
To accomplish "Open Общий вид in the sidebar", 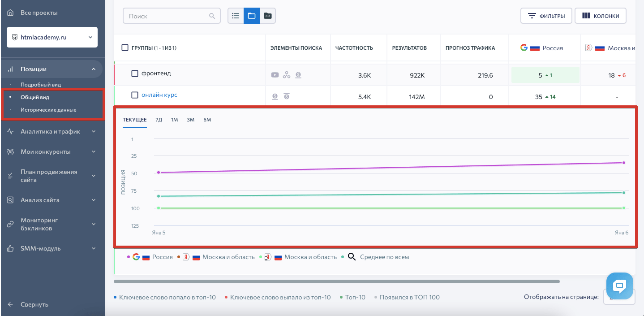I will [35, 97].
